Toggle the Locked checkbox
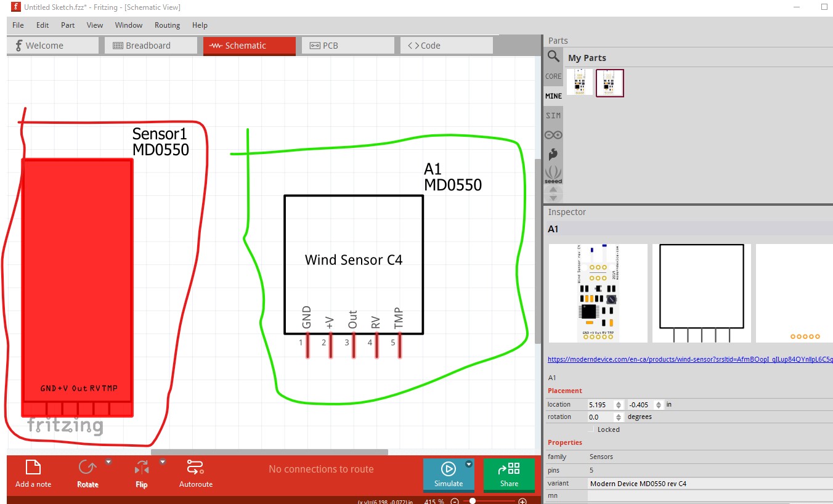The image size is (833, 504). (591, 429)
